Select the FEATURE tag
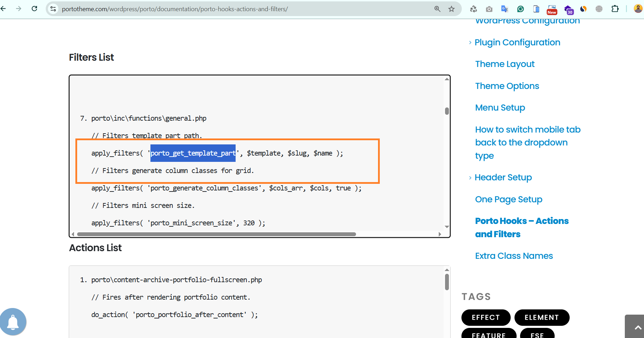Viewport: 644px width, 338px height. [489, 333]
